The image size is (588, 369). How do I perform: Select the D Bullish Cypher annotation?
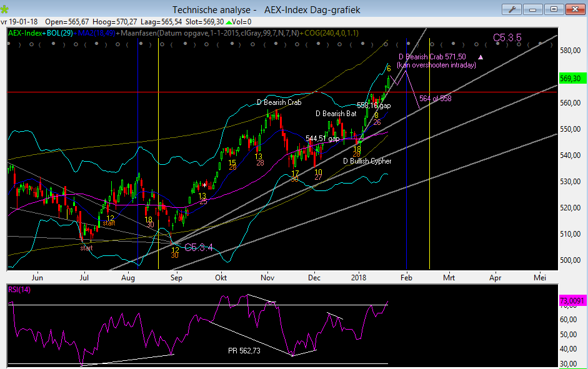pos(368,161)
